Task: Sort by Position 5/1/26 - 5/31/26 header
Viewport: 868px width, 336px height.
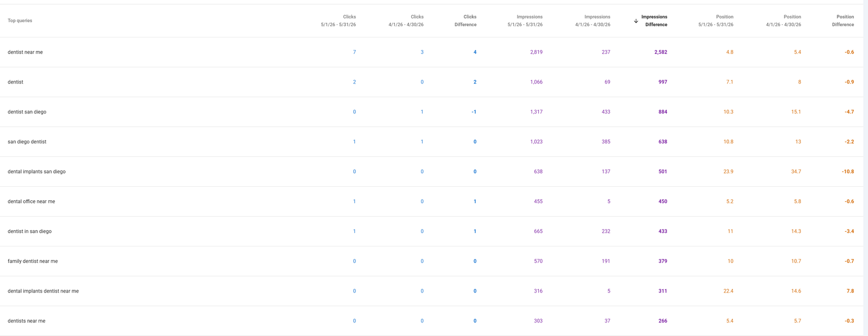Action: (716, 21)
